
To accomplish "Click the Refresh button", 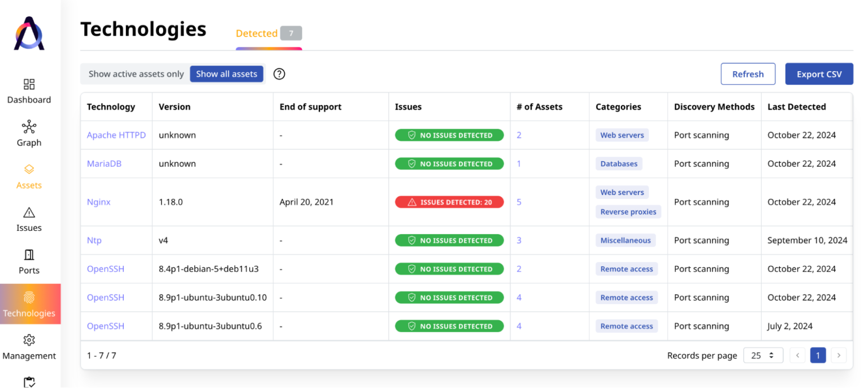I will (x=748, y=74).
